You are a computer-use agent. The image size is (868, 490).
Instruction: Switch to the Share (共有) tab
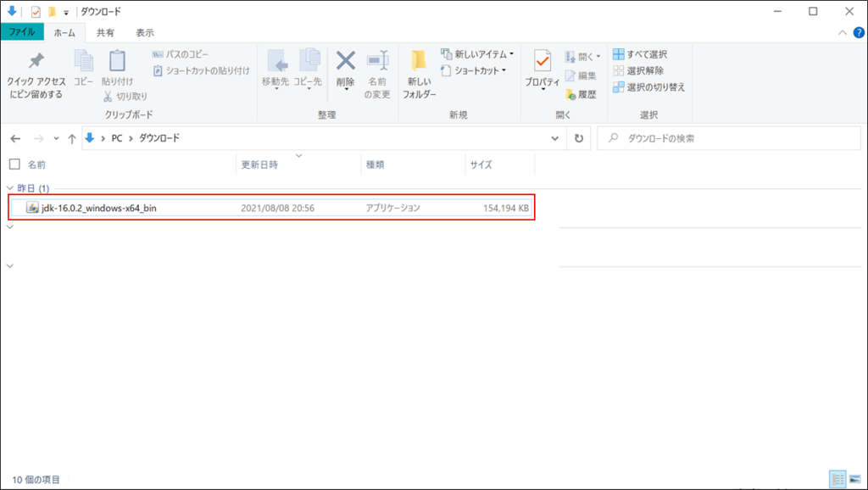tap(105, 33)
